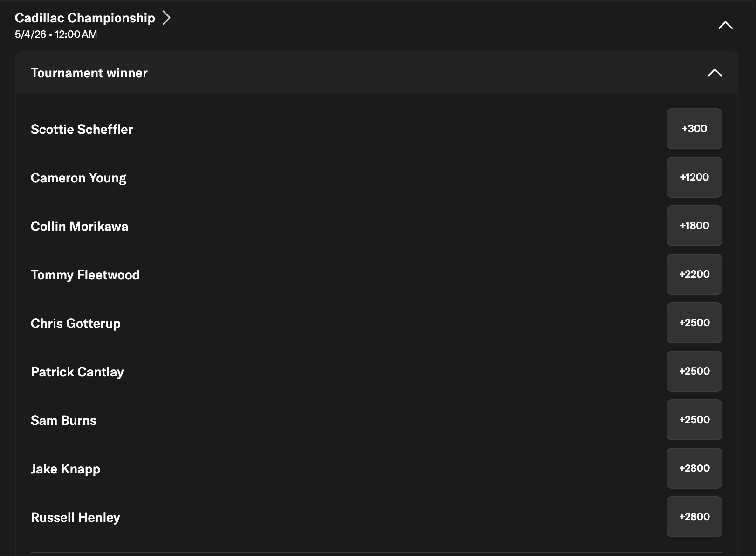Screen dimensions: 756x556
Task: Select Collin Morikawa at +1800 odds
Action: pos(694,226)
